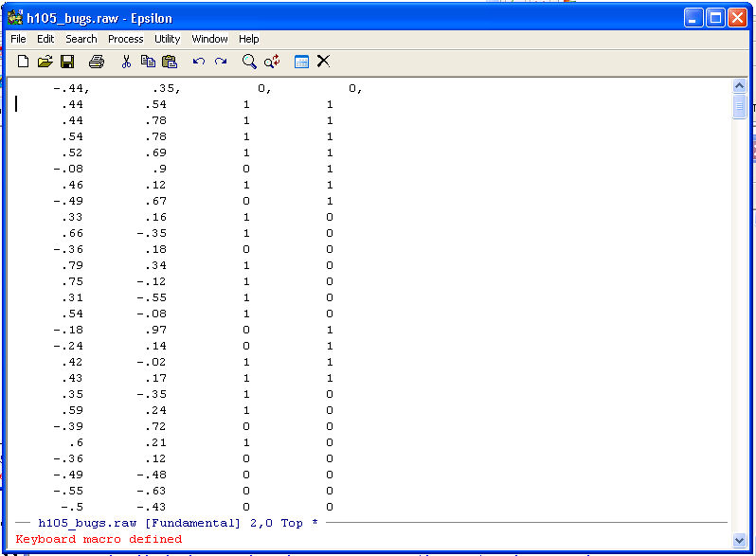This screenshot has width=756, height=556.
Task: Open Find with the magnifying glass icon
Action: point(249,62)
